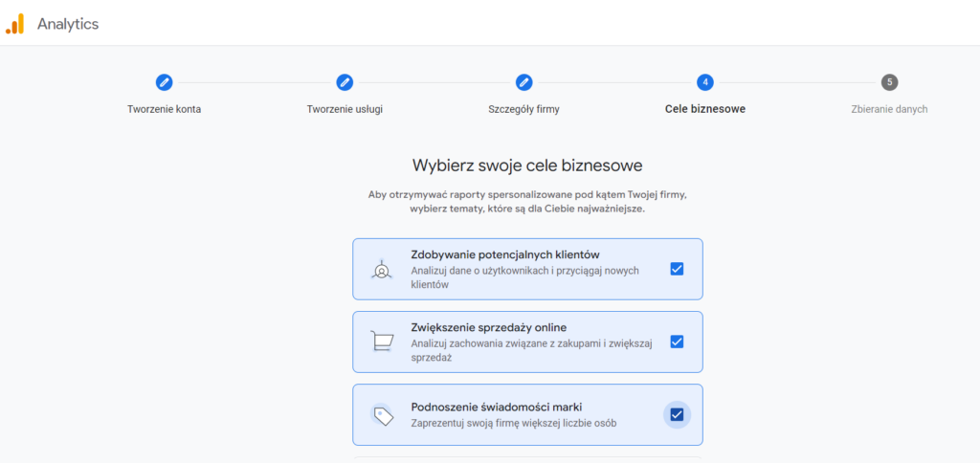Click the Szczegóły firmy step label
Image resolution: width=980 pixels, height=463 pixels.
click(523, 109)
